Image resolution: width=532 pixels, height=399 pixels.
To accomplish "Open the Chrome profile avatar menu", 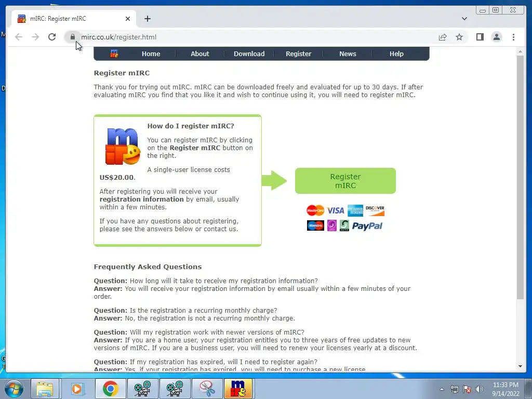I will click(496, 37).
